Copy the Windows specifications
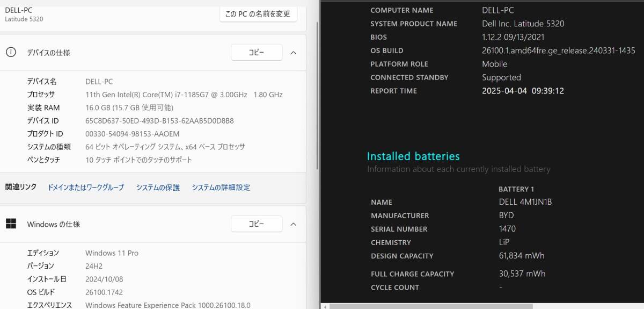 point(257,224)
